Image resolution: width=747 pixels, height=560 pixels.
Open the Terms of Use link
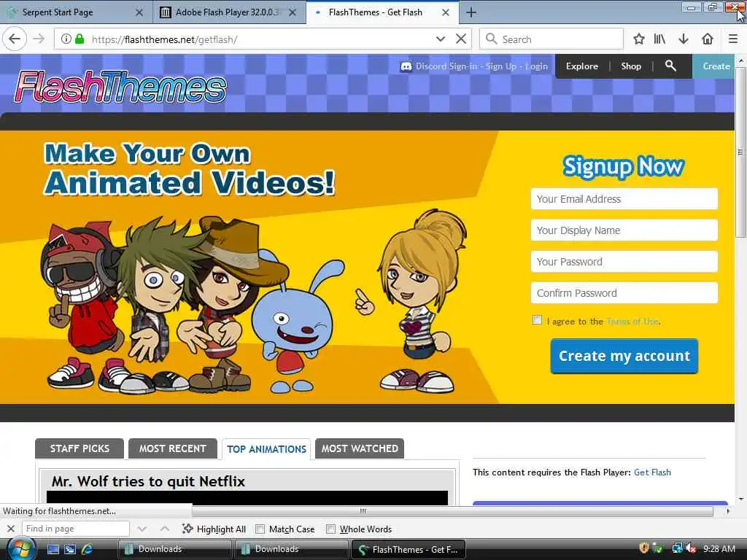tap(632, 322)
